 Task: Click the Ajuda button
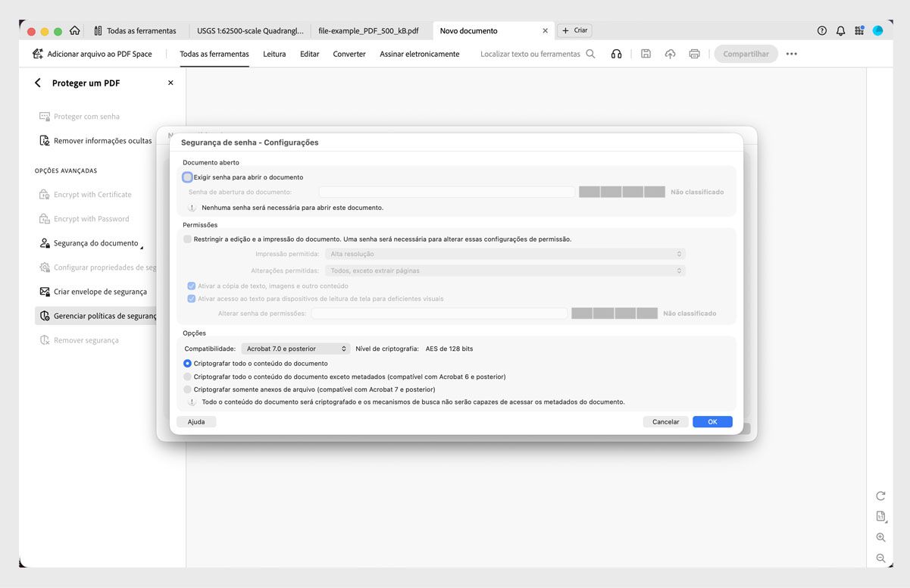196,421
